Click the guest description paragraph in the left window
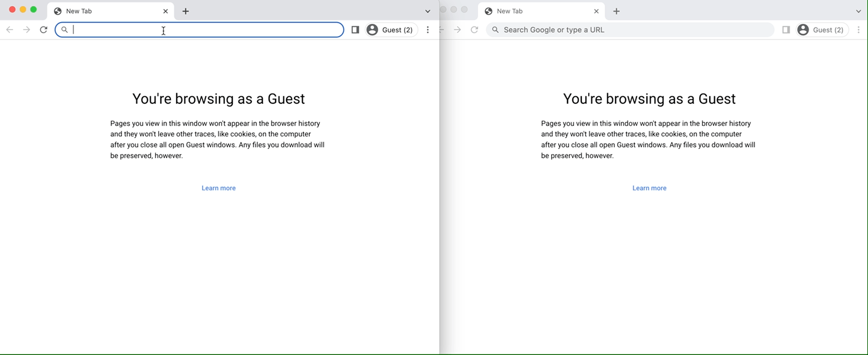This screenshot has width=868, height=355. click(x=217, y=140)
